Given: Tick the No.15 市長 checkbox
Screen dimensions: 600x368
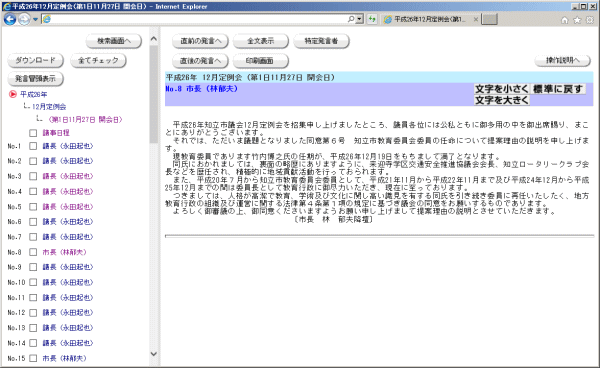Looking at the screenshot, I should pos(33,358).
